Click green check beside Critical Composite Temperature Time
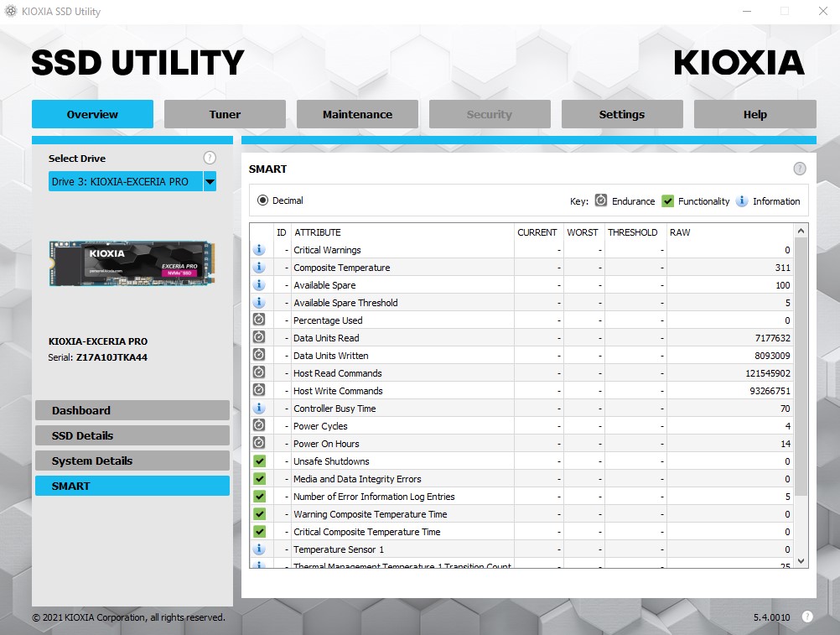The height and width of the screenshot is (635, 840). coord(259,532)
